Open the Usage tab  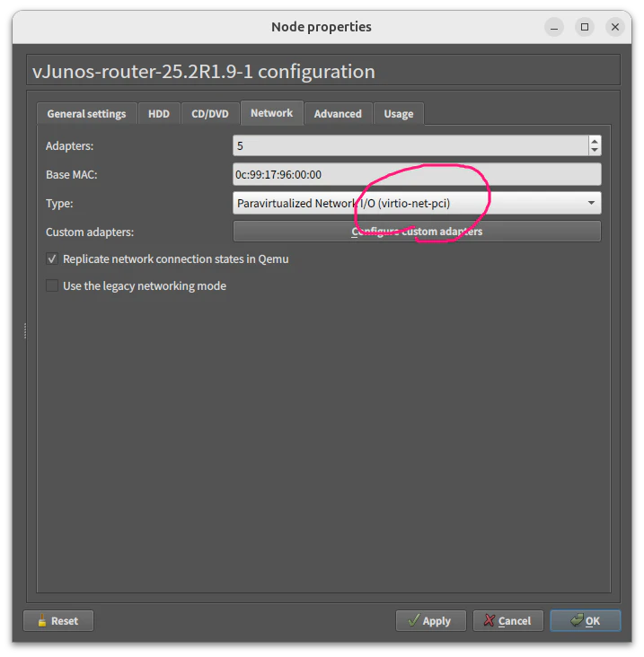click(399, 114)
